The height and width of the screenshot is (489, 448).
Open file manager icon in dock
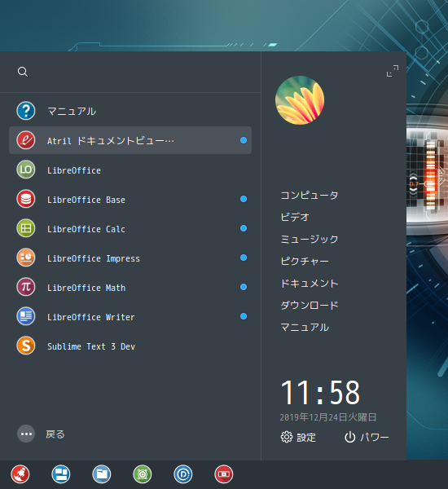102,474
